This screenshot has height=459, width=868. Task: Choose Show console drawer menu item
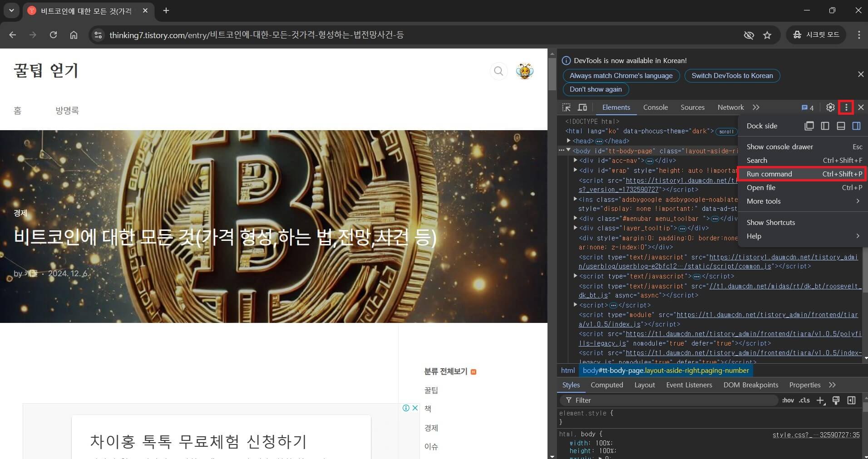coord(803,147)
